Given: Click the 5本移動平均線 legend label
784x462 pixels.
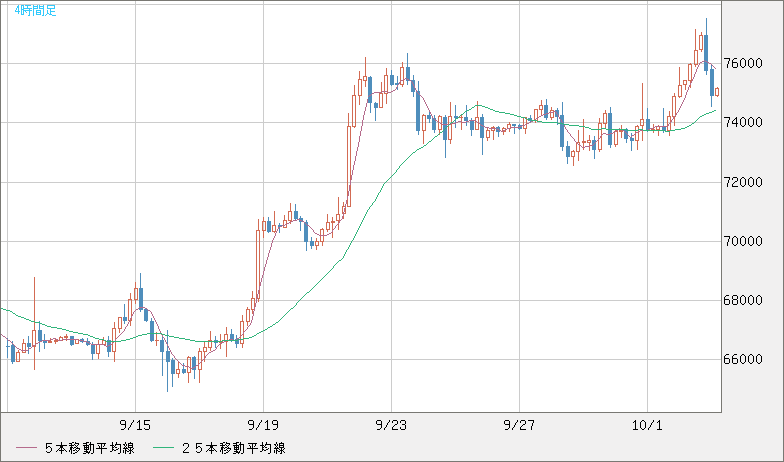Looking at the screenshot, I should [90, 448].
